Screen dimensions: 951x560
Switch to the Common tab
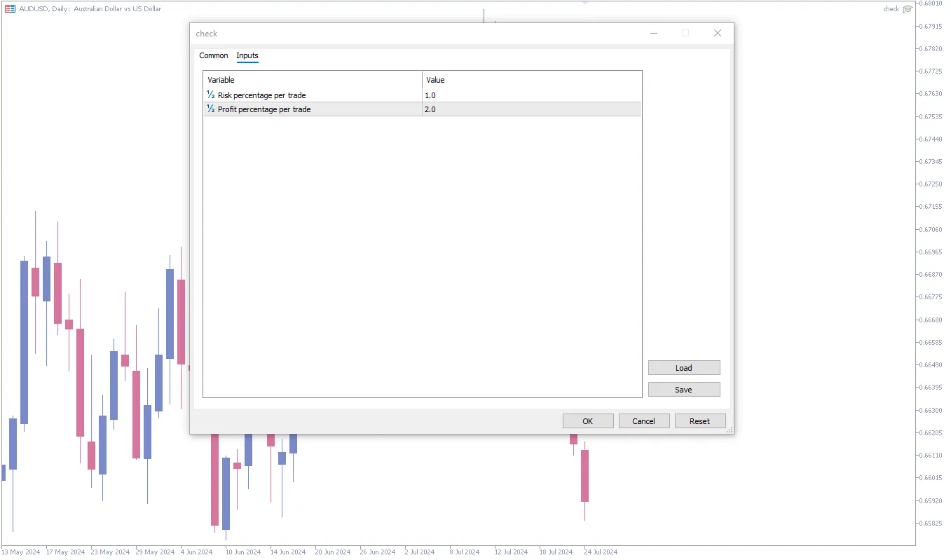[x=213, y=55]
